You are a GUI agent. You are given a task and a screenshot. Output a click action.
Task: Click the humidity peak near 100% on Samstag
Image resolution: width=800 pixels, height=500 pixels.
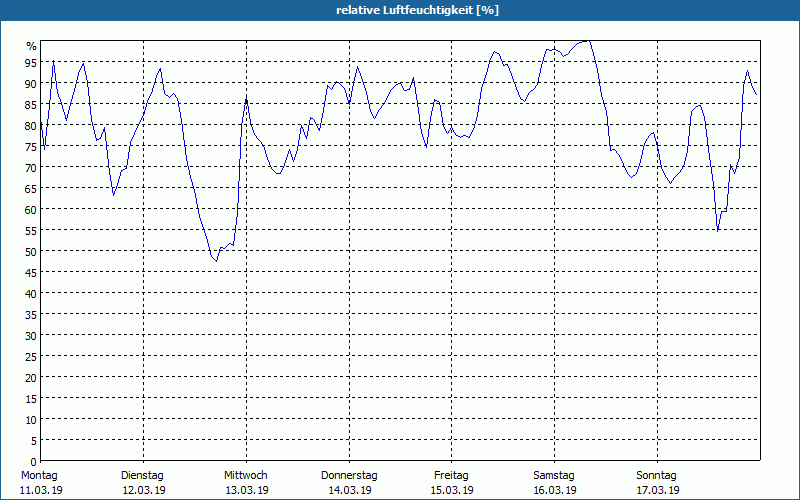click(x=587, y=41)
